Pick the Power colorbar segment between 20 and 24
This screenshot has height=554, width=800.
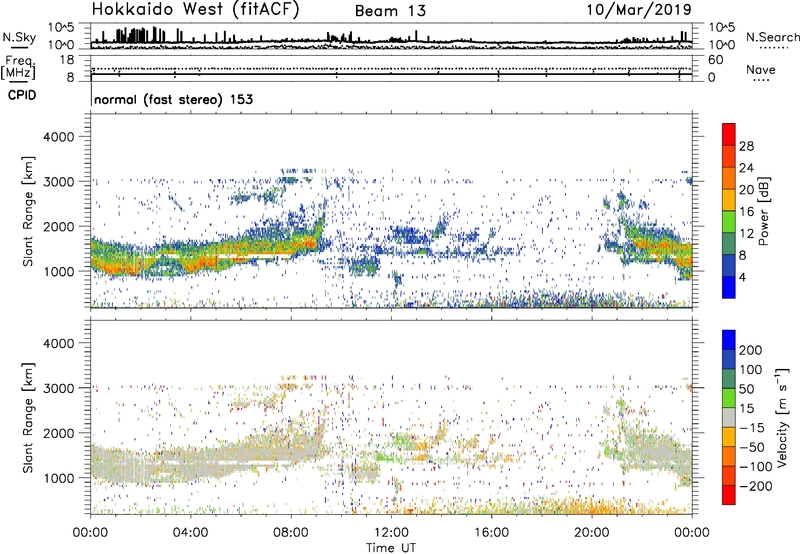tap(729, 179)
